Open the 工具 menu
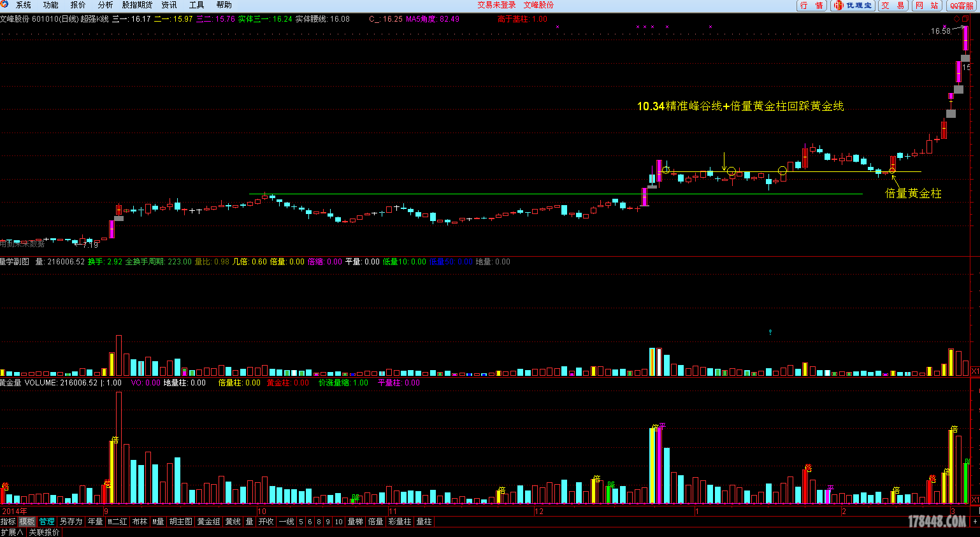This screenshot has width=980, height=537. pyautogui.click(x=197, y=5)
